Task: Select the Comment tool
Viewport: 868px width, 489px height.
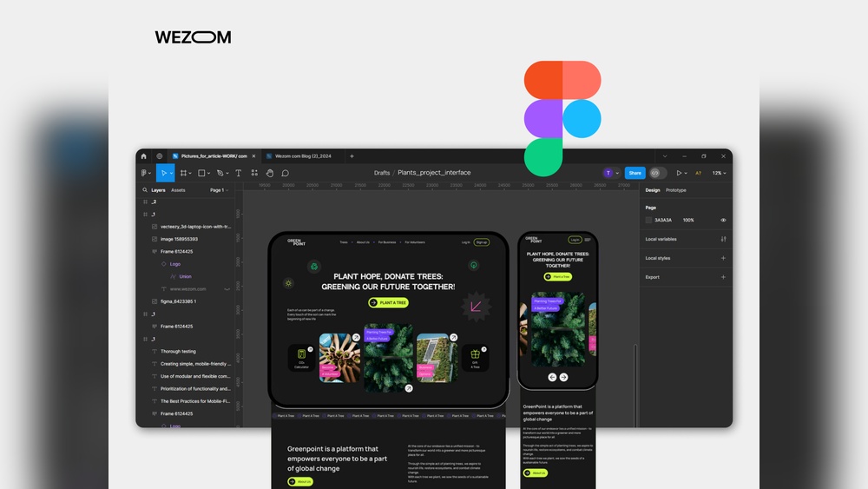Action: [x=285, y=173]
